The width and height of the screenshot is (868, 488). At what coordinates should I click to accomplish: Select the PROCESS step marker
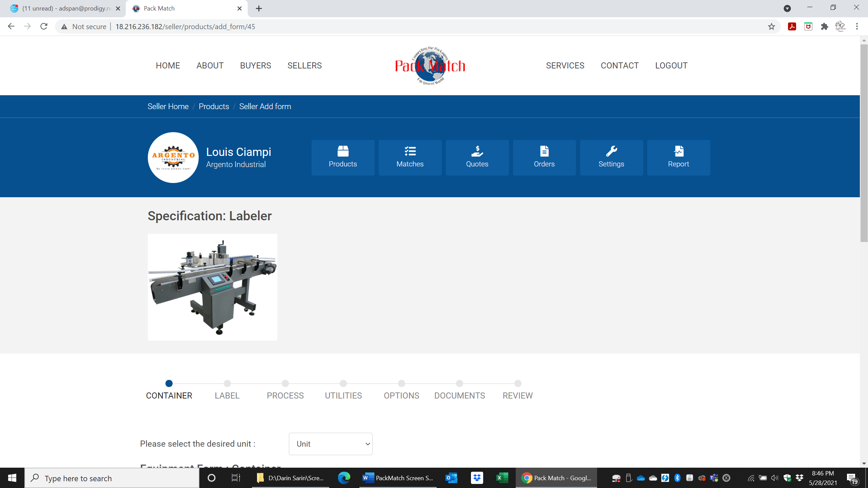tap(285, 383)
